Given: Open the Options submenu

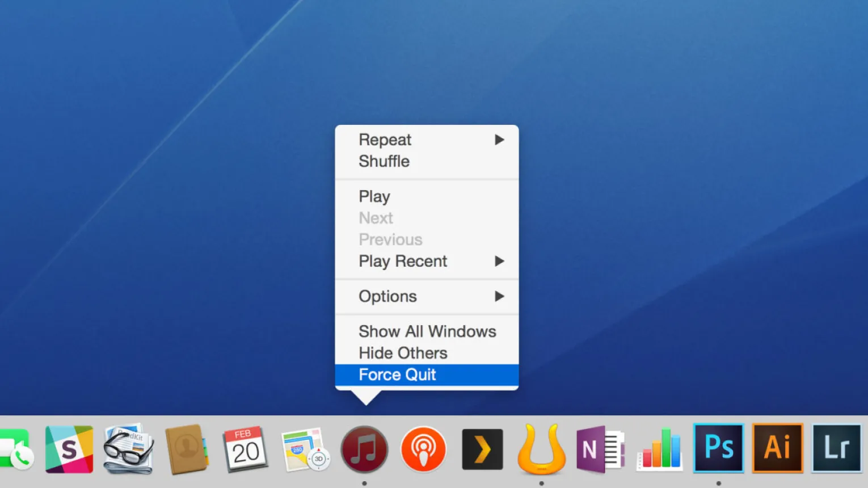Looking at the screenshot, I should click(427, 296).
